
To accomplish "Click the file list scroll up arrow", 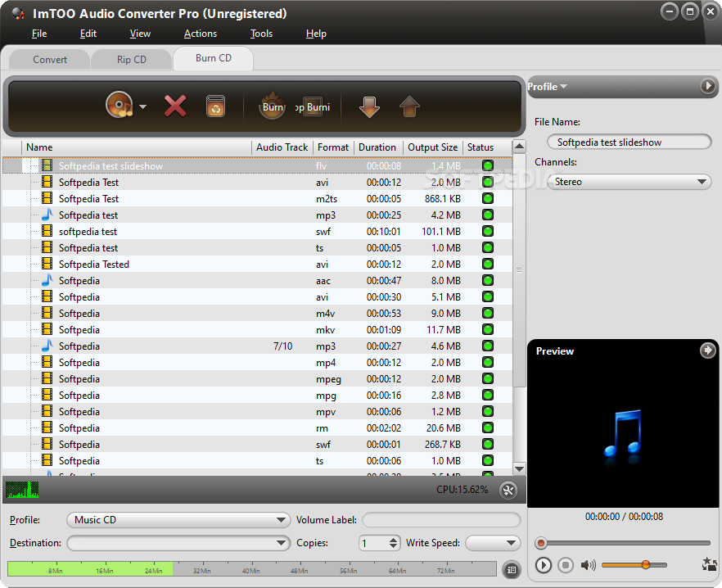I will (519, 147).
